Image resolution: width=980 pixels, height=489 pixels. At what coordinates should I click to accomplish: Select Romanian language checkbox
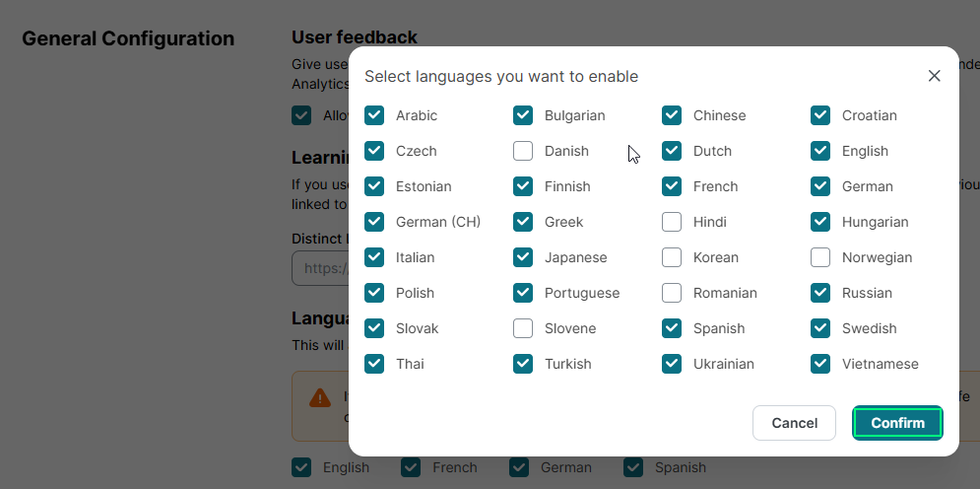(x=672, y=293)
